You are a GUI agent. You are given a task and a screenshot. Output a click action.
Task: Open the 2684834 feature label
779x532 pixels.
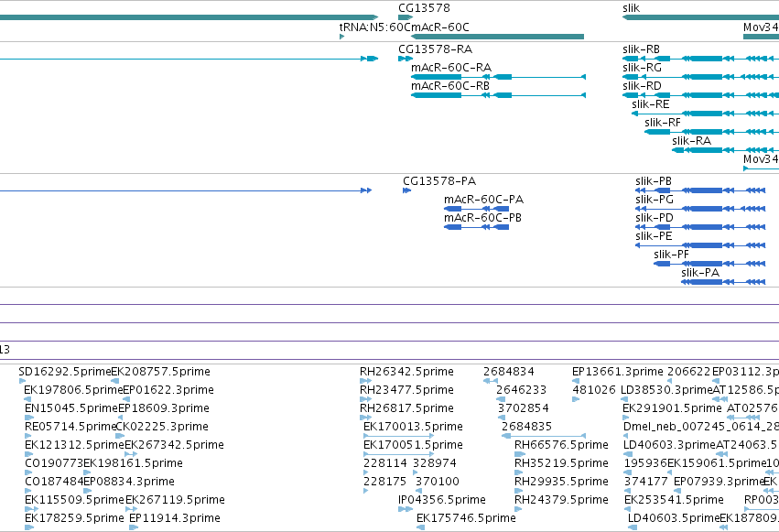pos(509,372)
